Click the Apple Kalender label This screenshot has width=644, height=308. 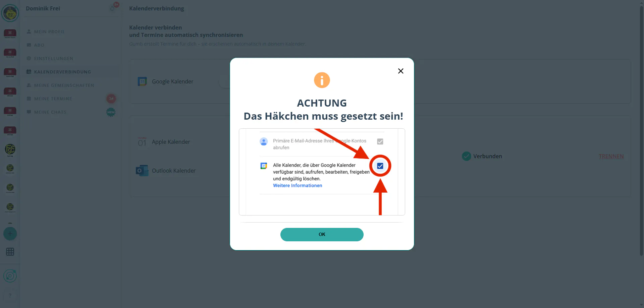171,142
